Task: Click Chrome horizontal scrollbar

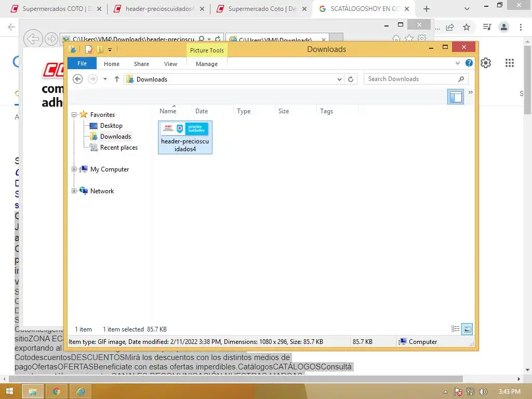Action: (x=236, y=378)
